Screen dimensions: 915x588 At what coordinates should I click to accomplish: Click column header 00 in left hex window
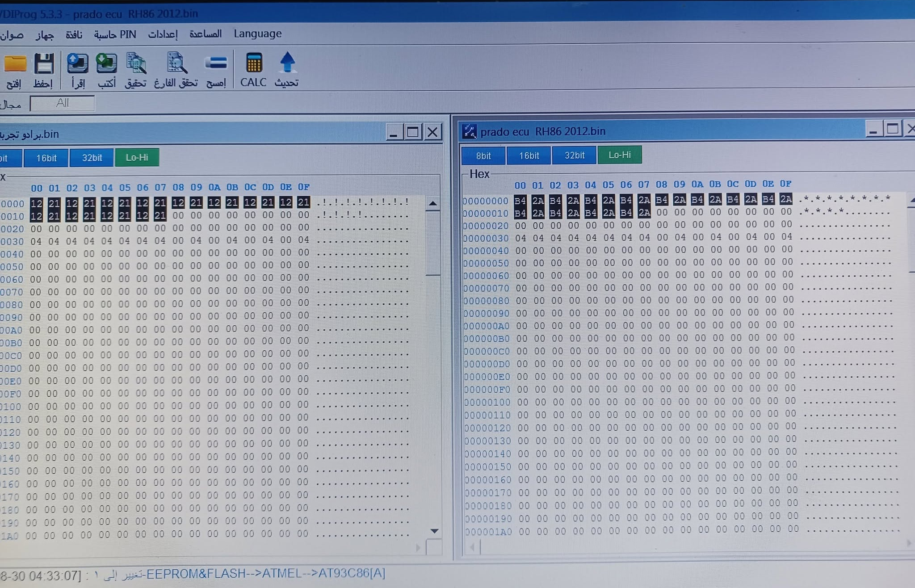(37, 188)
